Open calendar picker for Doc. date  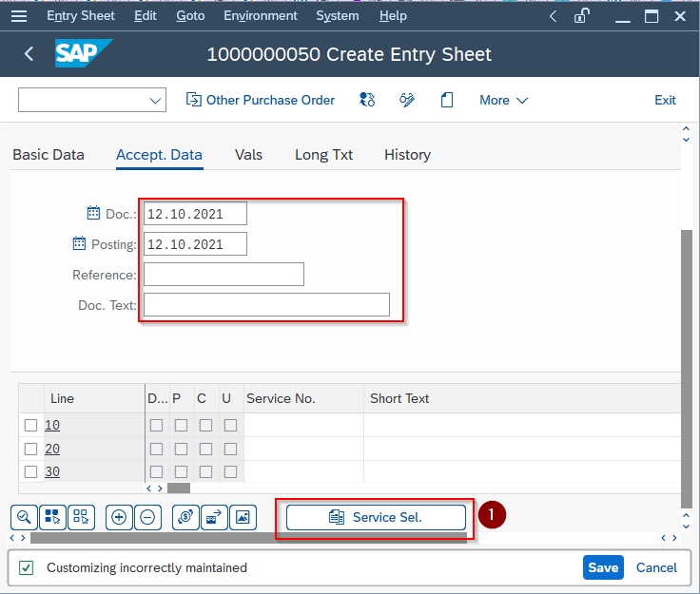click(x=92, y=214)
